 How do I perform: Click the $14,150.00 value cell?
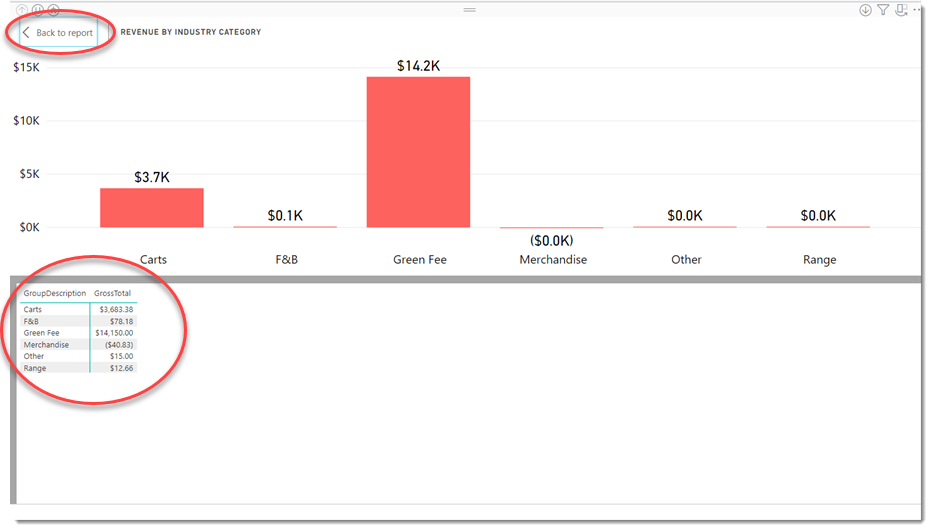coord(114,333)
